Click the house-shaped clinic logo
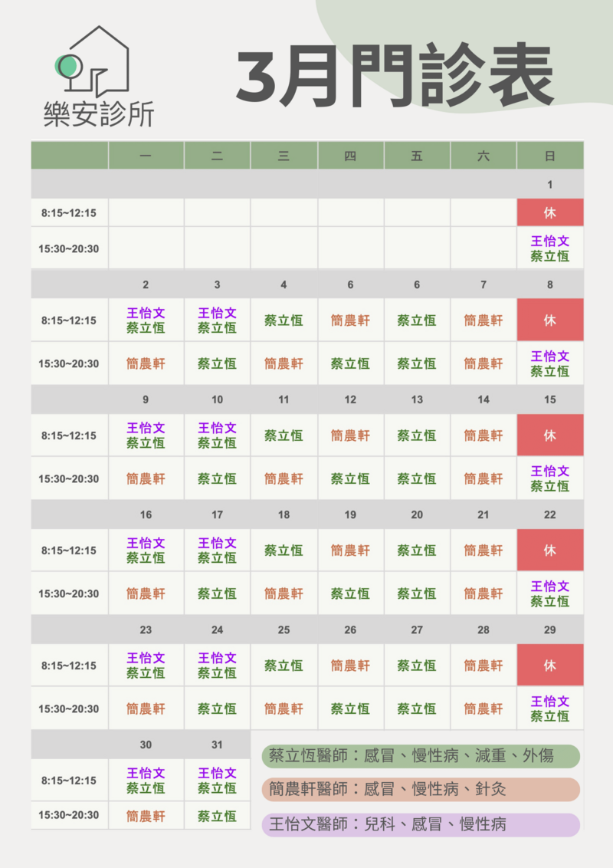This screenshot has width=613, height=868. [x=93, y=61]
